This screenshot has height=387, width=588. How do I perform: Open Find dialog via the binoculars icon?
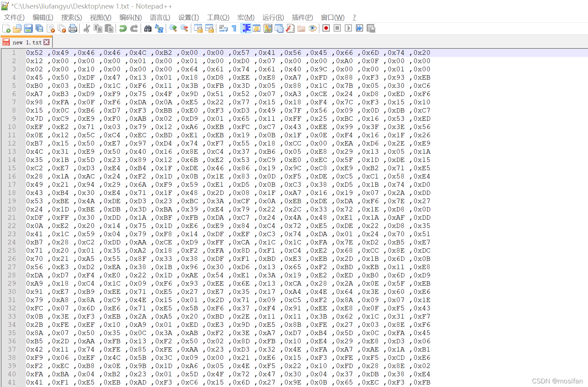[147, 28]
